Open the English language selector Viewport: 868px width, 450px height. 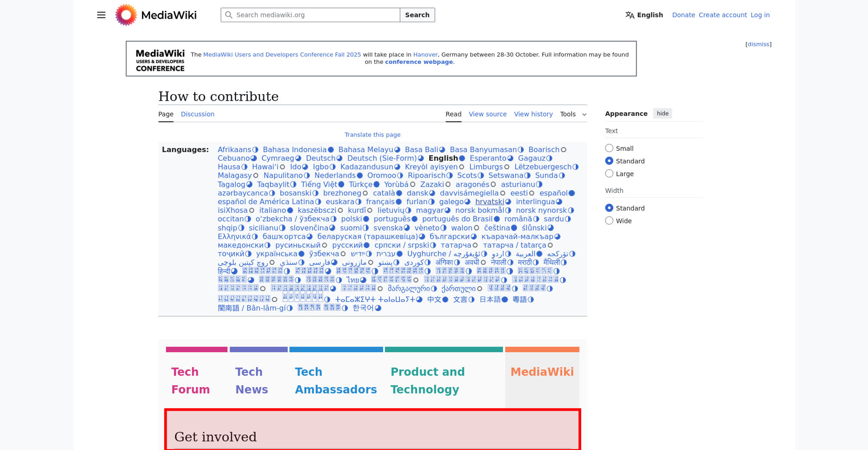click(x=644, y=15)
